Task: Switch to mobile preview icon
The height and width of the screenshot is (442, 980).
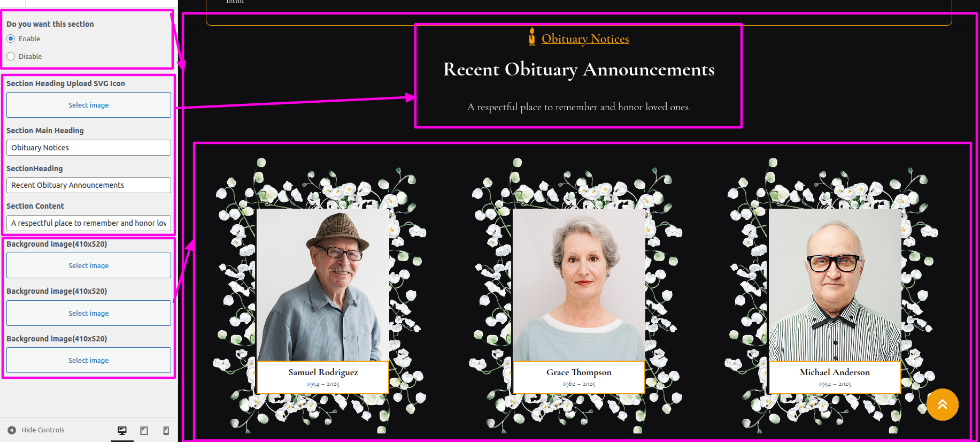Action: [166, 431]
